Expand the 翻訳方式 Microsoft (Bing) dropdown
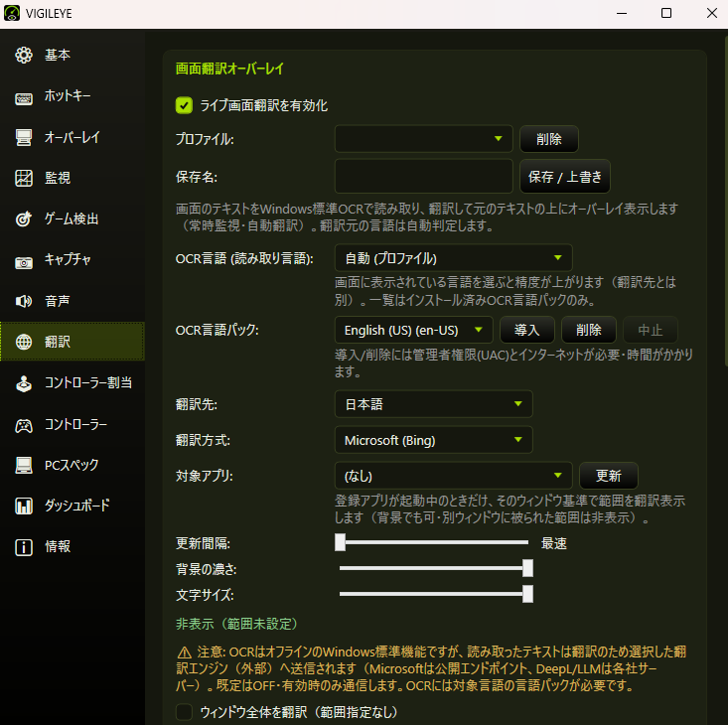This screenshot has width=728, height=725. point(434,440)
